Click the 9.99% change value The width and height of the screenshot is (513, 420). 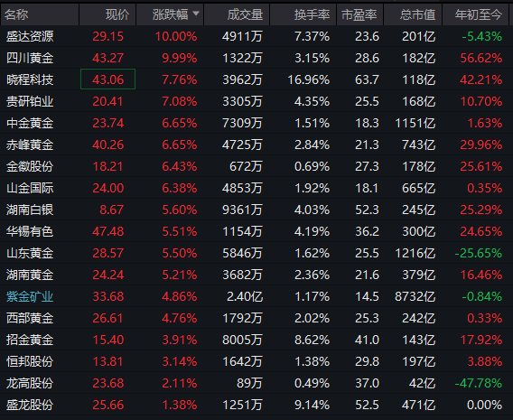tap(180, 58)
